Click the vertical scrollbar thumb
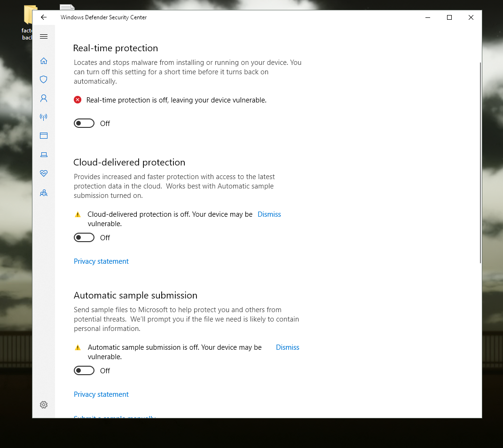 coord(480,163)
